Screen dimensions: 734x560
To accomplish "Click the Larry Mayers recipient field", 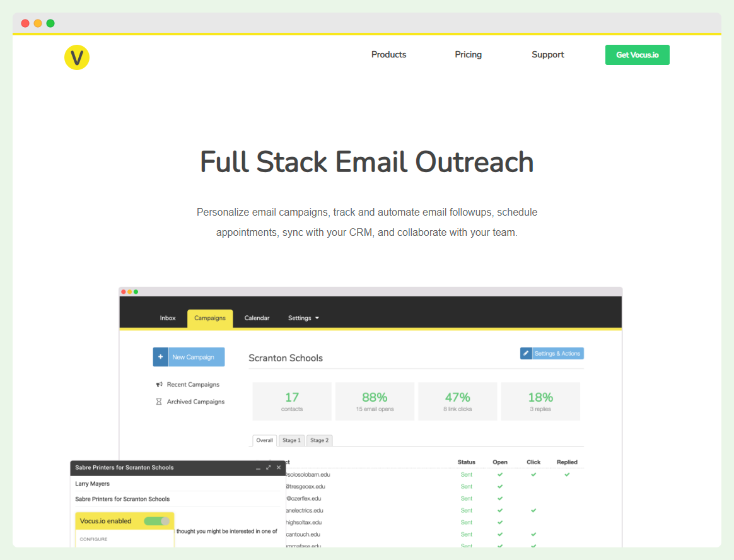I will click(x=91, y=484).
